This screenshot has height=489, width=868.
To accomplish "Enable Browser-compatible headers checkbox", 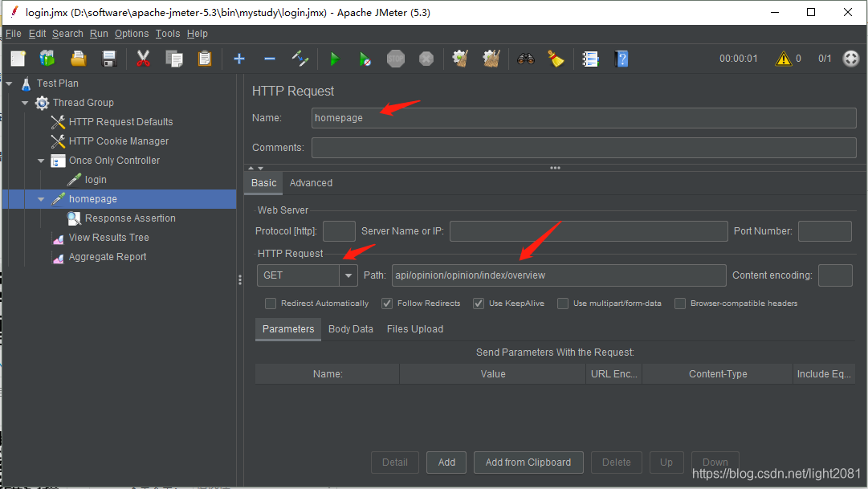I will [680, 304].
